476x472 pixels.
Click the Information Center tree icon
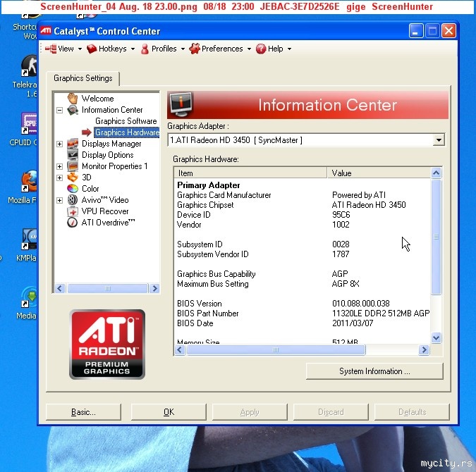(73, 110)
